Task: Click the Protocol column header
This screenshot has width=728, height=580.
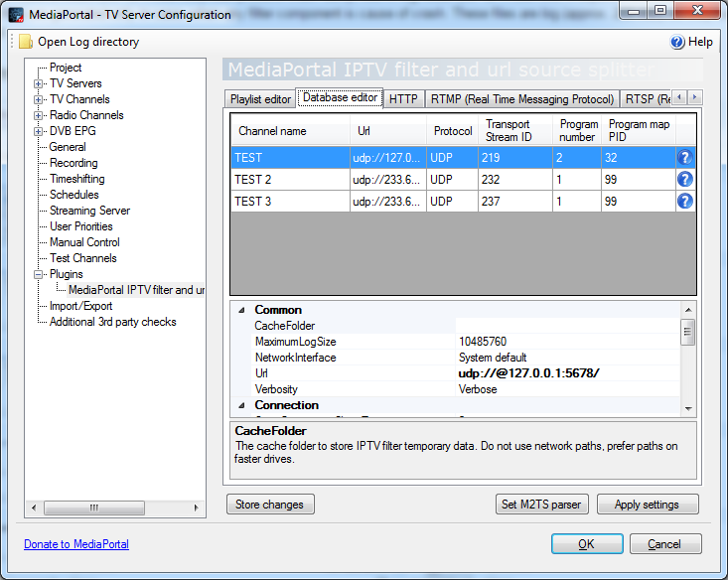Action: (x=452, y=130)
